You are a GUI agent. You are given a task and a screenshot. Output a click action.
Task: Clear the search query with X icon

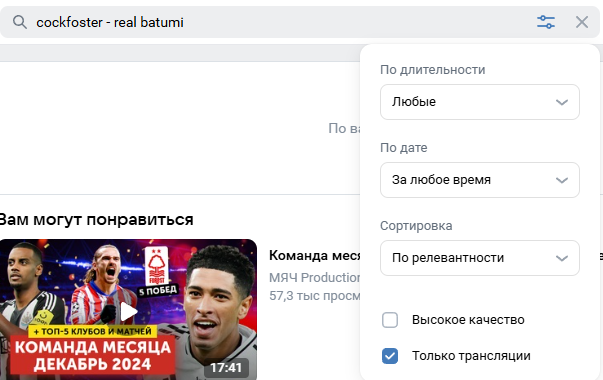[x=582, y=22]
